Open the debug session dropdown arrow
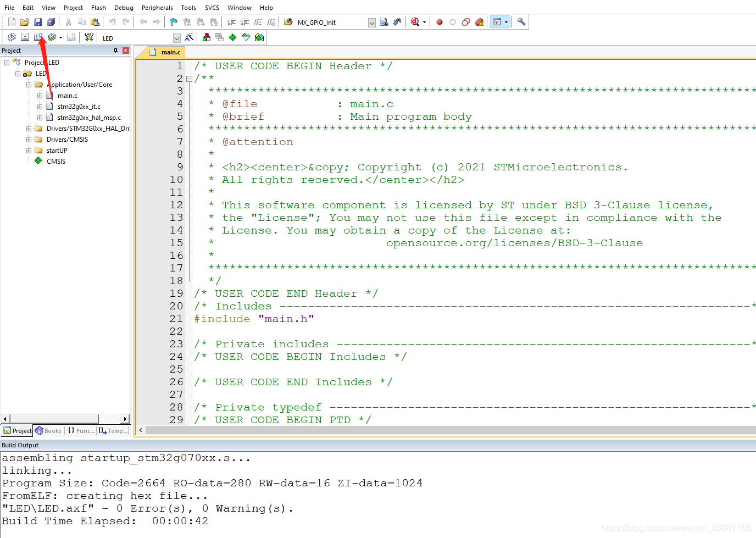 [x=424, y=23]
